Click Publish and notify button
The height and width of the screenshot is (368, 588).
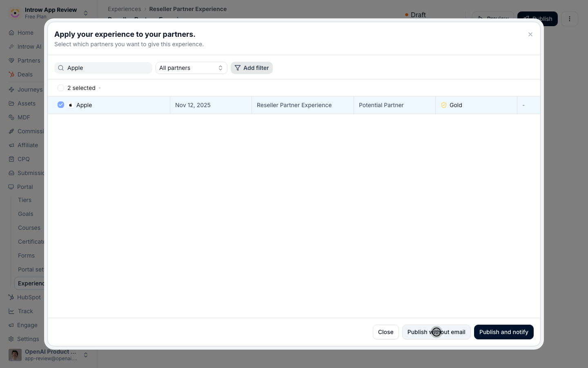pos(503,332)
